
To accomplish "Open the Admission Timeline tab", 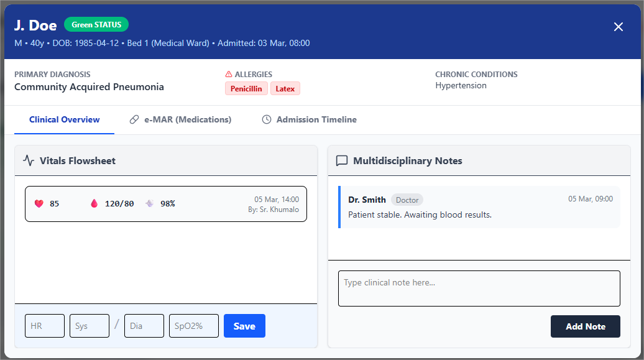I will pos(317,119).
